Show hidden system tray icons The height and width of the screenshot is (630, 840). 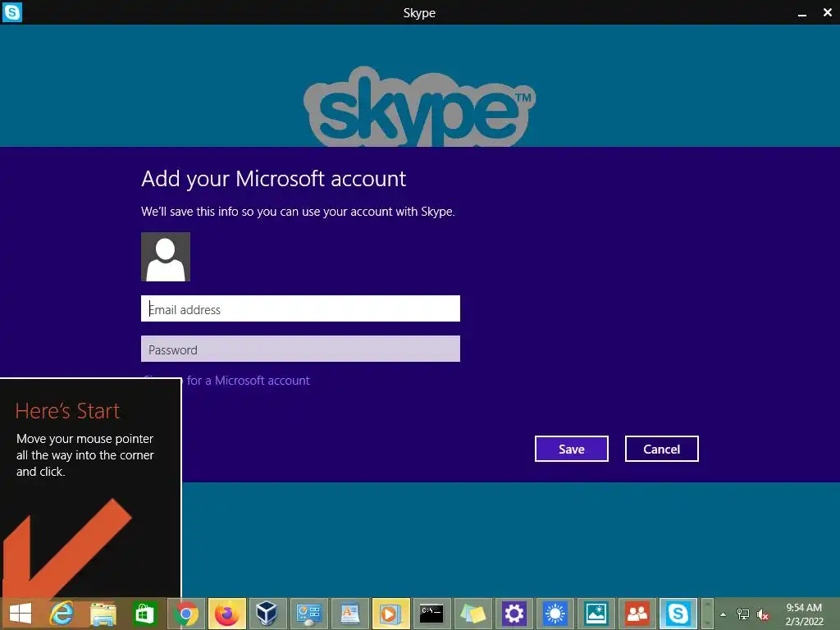724,614
